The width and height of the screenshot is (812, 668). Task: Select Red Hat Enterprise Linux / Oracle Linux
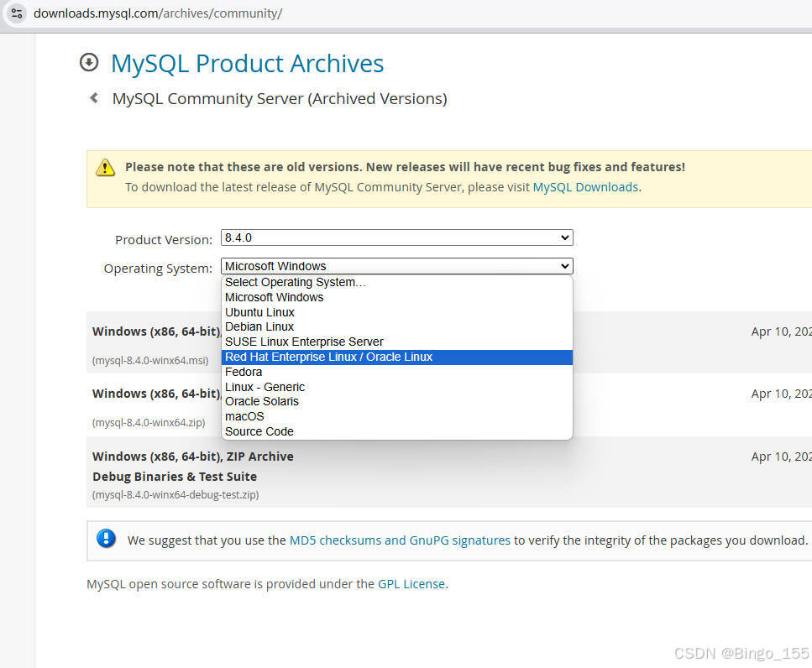[x=396, y=357]
